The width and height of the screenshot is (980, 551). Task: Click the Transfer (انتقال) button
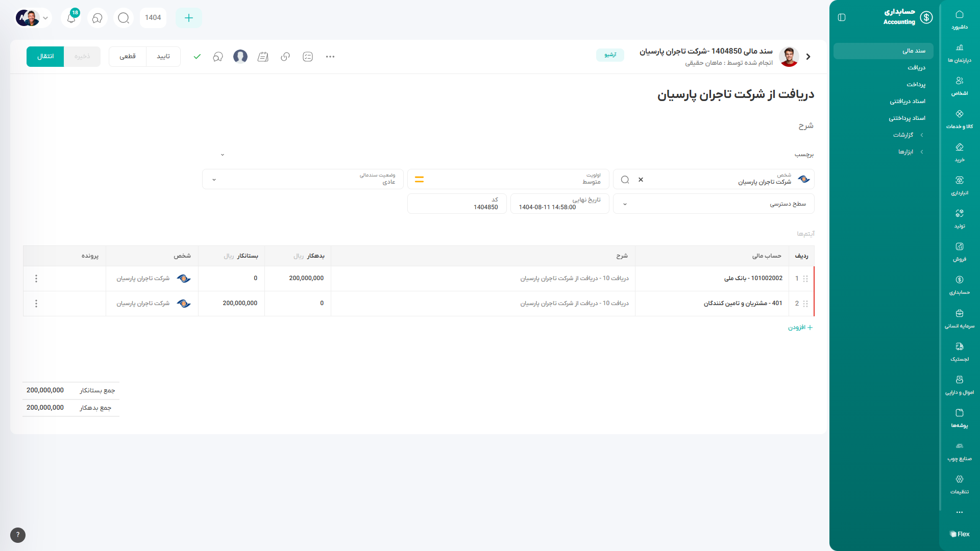45,57
